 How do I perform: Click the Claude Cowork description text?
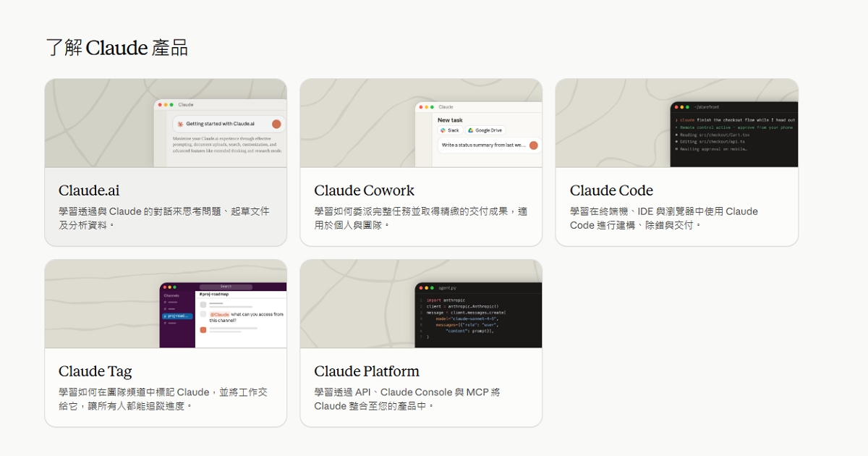pos(421,218)
